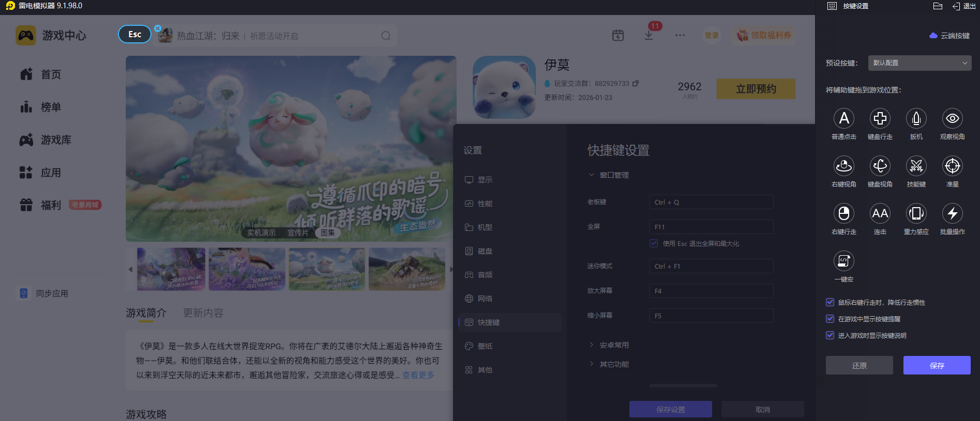Select the 普通点击 tap key icon

(x=844, y=118)
